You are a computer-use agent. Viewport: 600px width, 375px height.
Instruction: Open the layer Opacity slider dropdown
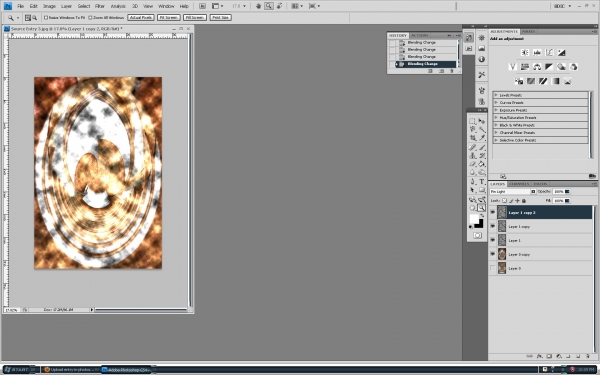(567, 191)
